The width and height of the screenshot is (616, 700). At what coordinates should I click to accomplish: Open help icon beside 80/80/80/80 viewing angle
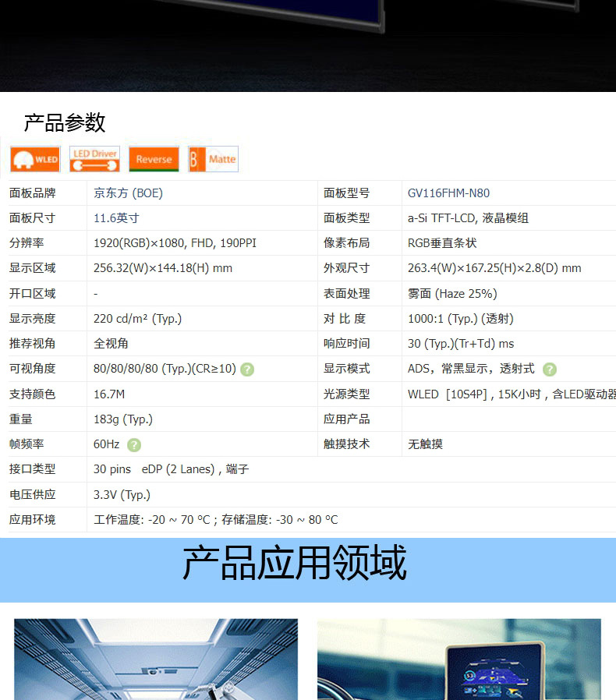pyautogui.click(x=247, y=369)
